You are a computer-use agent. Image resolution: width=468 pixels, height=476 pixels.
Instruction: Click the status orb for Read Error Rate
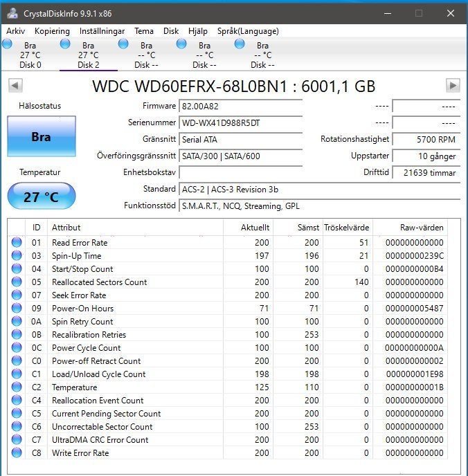click(17, 242)
